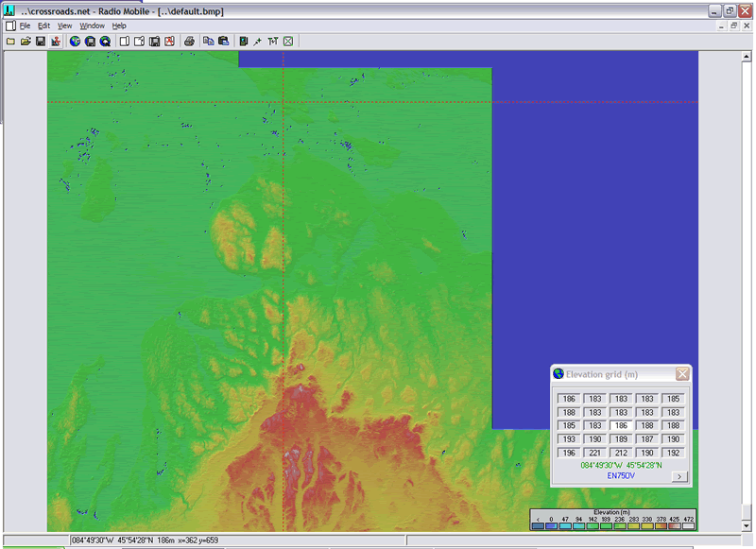
Task: Open the Help menu
Action: [119, 26]
